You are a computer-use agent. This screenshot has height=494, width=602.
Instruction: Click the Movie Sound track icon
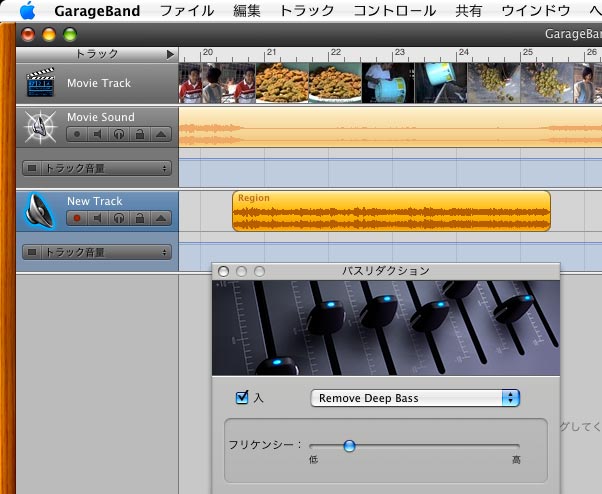[40, 127]
